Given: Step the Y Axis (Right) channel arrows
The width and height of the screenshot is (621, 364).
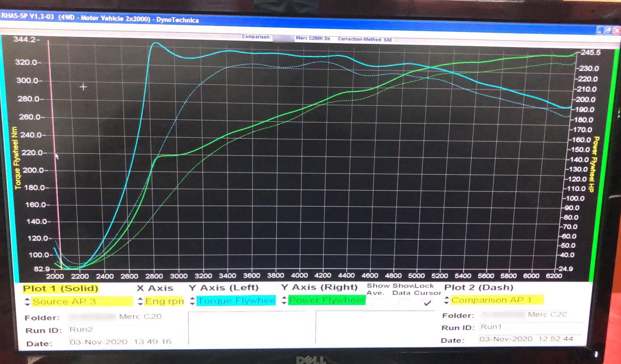Looking at the screenshot, I should click(284, 300).
